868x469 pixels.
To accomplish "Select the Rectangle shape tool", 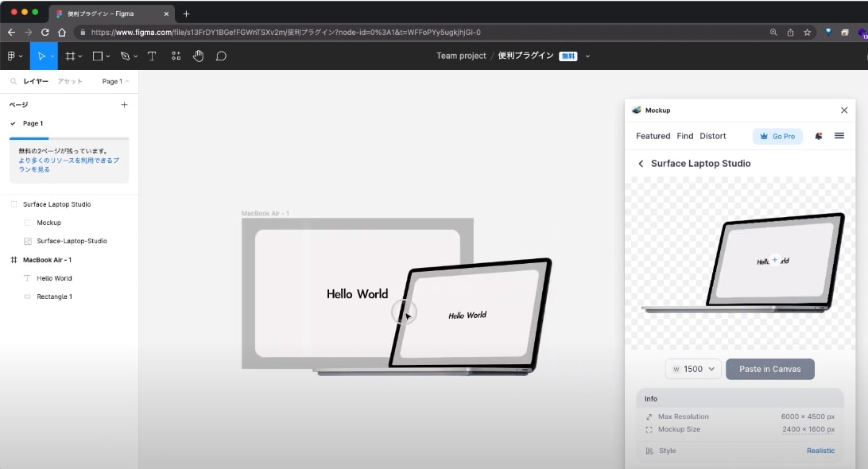I will (x=98, y=56).
